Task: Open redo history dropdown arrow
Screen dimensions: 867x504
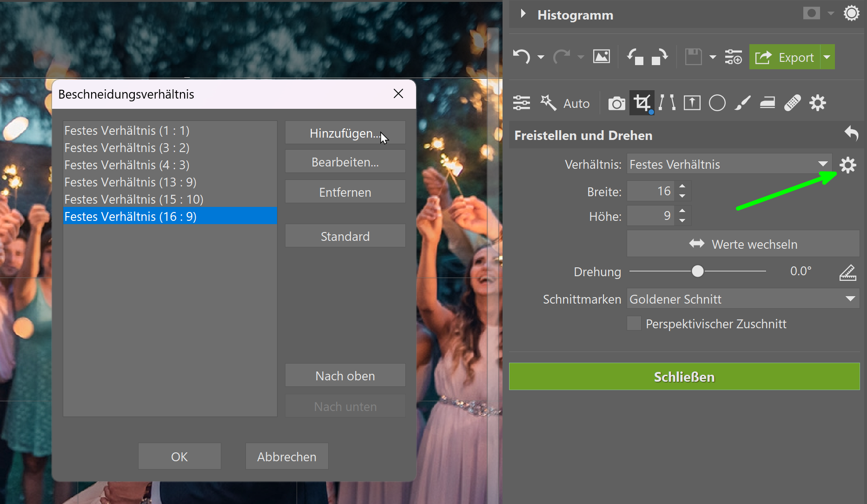Action: pyautogui.click(x=581, y=58)
